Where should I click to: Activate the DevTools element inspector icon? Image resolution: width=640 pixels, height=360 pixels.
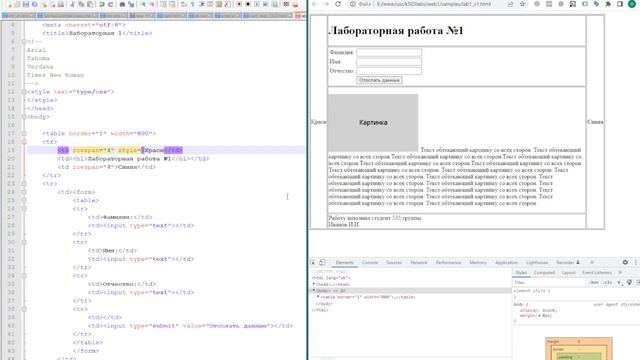pos(313,262)
